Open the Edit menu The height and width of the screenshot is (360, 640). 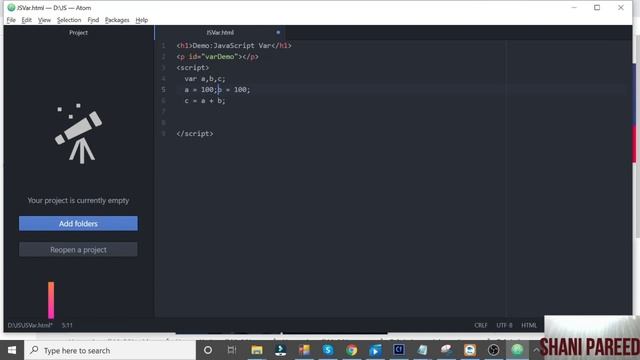coord(27,20)
